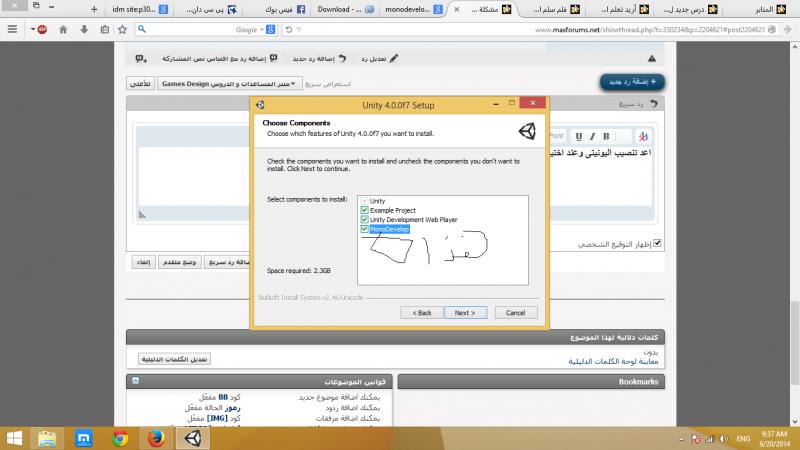Open the small arrow dropdown beside curved arrow

[x=299, y=30]
